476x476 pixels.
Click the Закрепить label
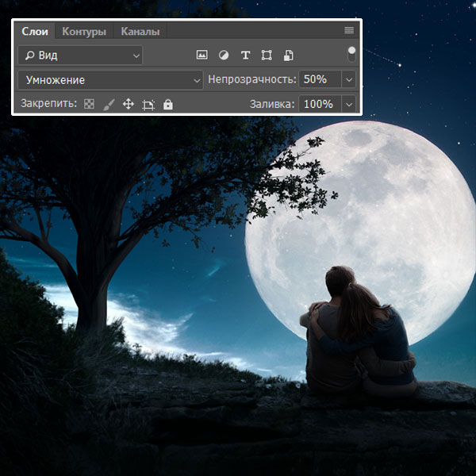pos(48,103)
